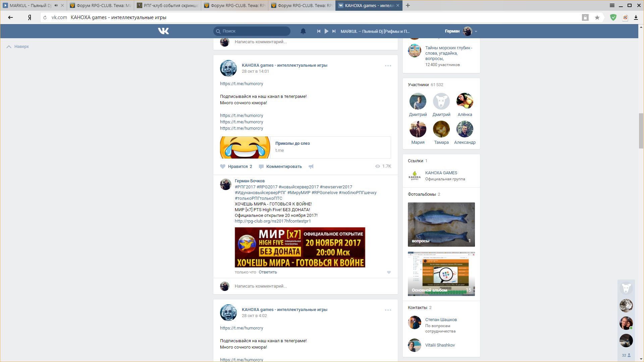644x362 pixels.
Task: Start playback in header player
Action: (326, 31)
